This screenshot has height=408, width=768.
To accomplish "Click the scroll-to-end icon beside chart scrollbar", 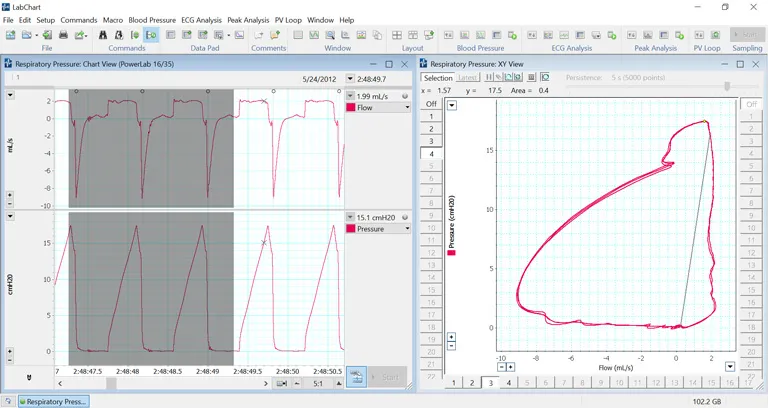I will coord(282,384).
